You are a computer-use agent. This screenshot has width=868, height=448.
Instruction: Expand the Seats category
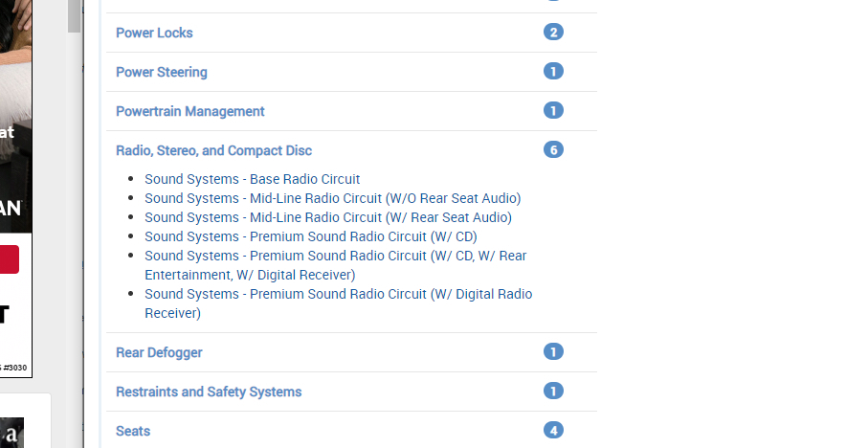tap(133, 431)
